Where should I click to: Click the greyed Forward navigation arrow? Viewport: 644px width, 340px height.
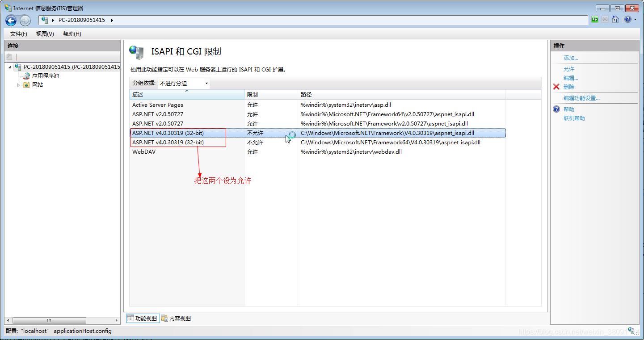pyautogui.click(x=25, y=20)
